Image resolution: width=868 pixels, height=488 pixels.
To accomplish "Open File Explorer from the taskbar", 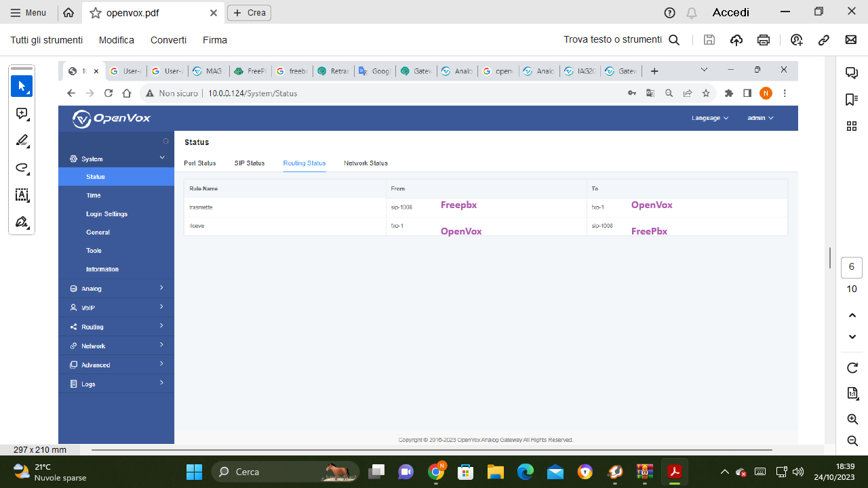I will pyautogui.click(x=495, y=472).
